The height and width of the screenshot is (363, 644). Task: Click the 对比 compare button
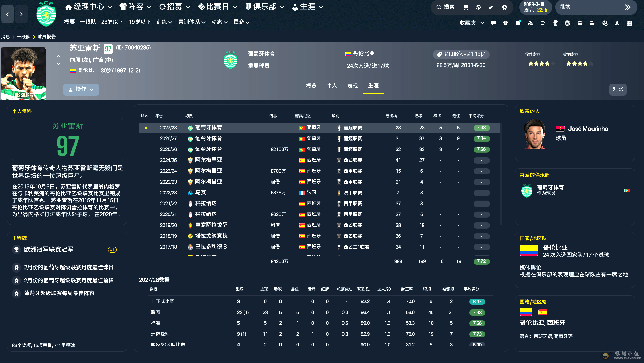[x=618, y=89]
